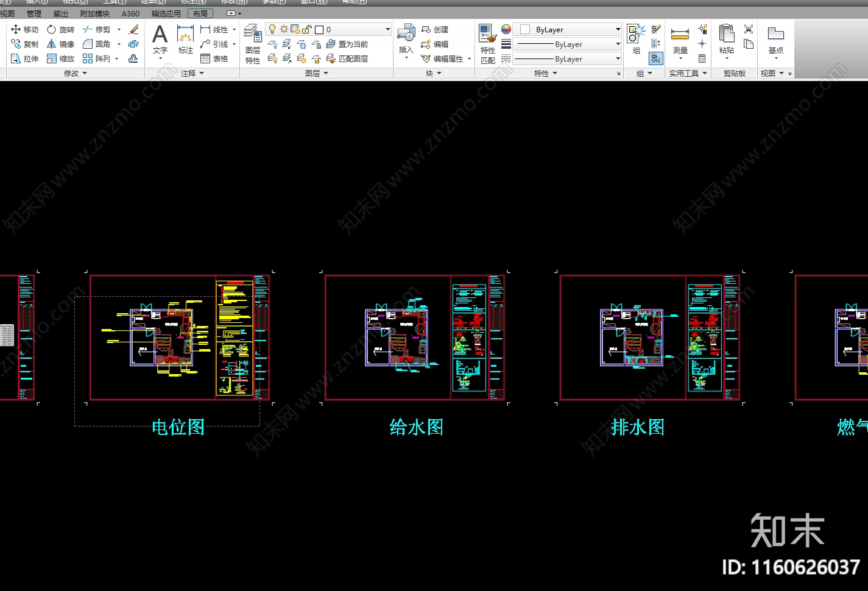Expand the Annotation (注释) panel
This screenshot has width=868, height=591.
click(x=192, y=73)
